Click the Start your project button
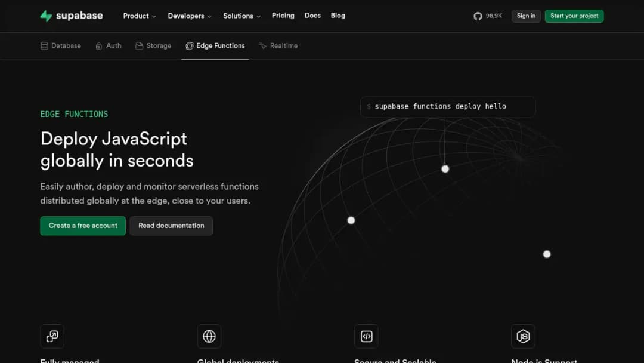This screenshot has height=363, width=644. point(574,16)
